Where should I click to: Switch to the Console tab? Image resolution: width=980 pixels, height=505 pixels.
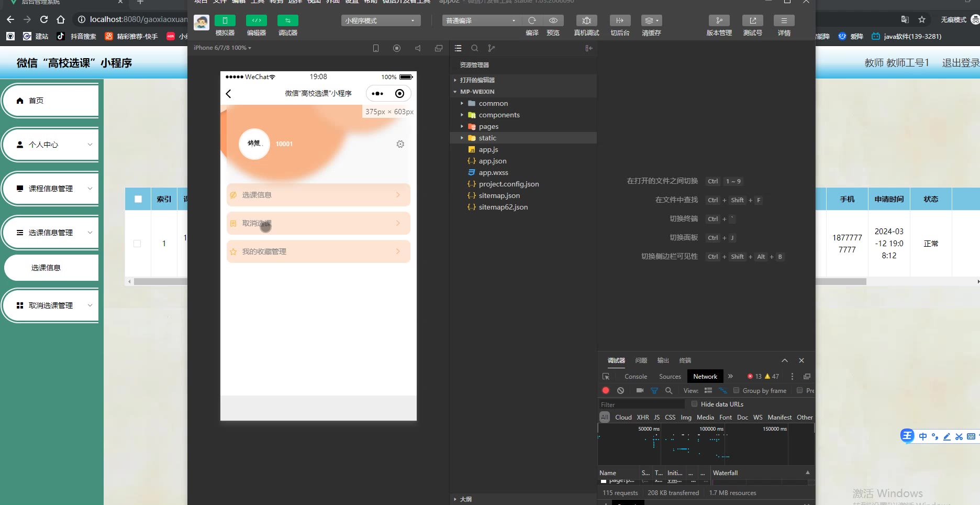click(x=636, y=376)
